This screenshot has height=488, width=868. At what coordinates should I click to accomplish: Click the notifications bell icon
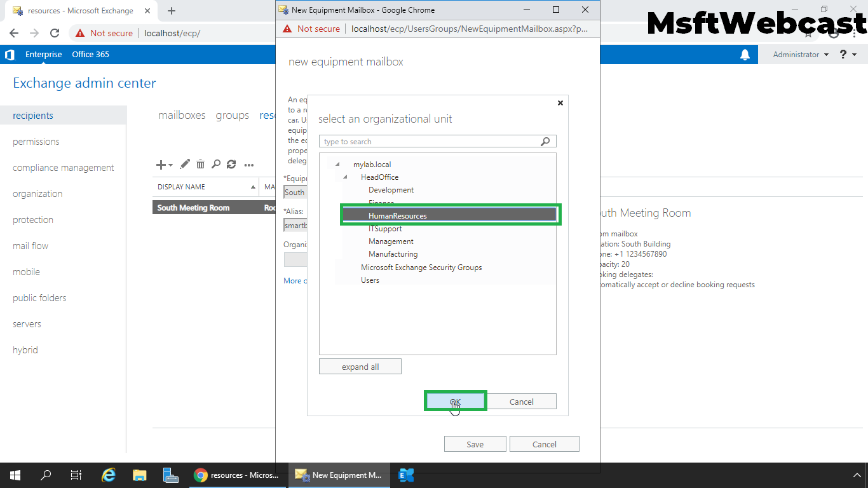745,55
